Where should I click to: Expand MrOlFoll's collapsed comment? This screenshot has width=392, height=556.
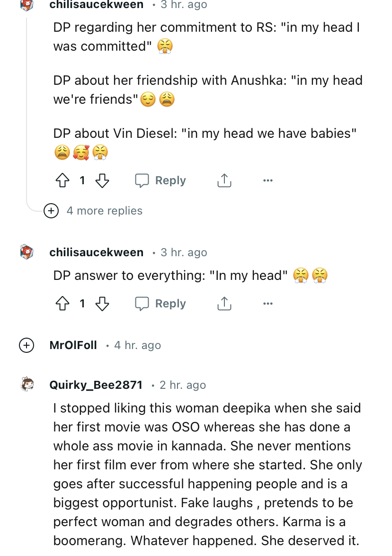(x=27, y=345)
